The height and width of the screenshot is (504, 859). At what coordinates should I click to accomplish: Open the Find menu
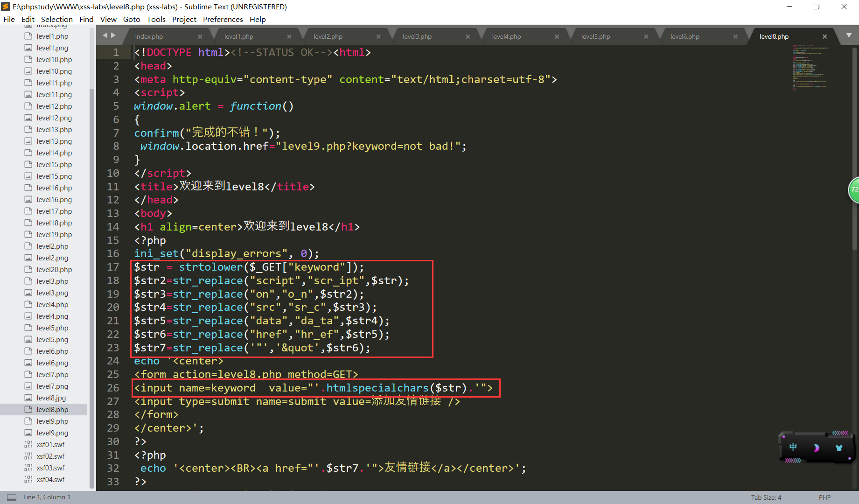pyautogui.click(x=86, y=19)
